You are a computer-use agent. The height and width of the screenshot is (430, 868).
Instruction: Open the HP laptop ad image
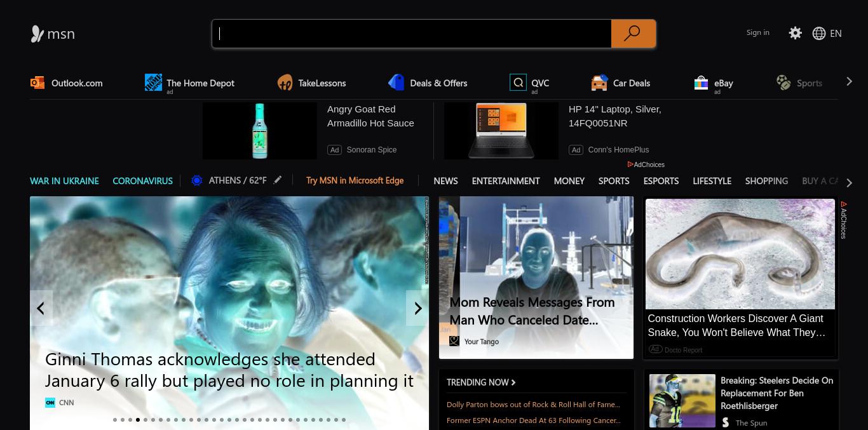click(x=501, y=131)
